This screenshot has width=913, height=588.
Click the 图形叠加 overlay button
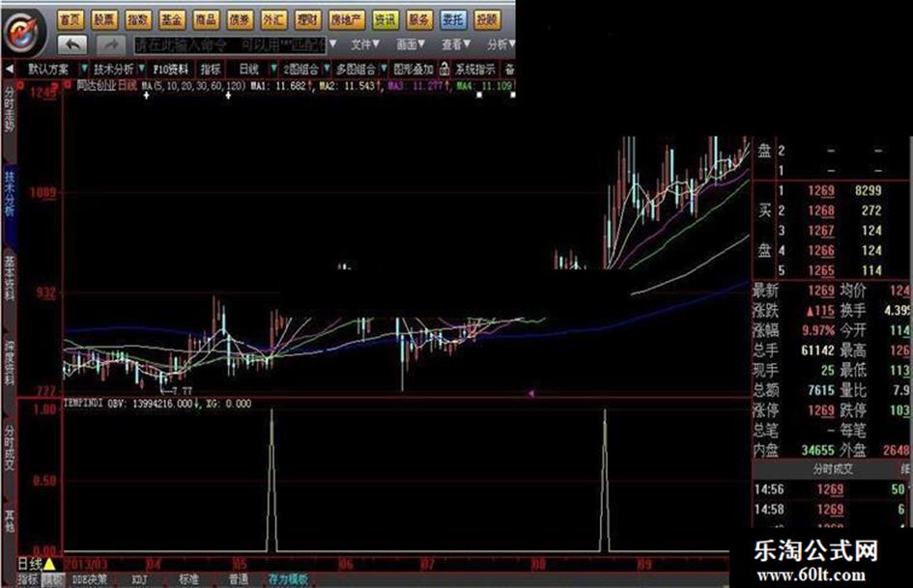point(414,70)
